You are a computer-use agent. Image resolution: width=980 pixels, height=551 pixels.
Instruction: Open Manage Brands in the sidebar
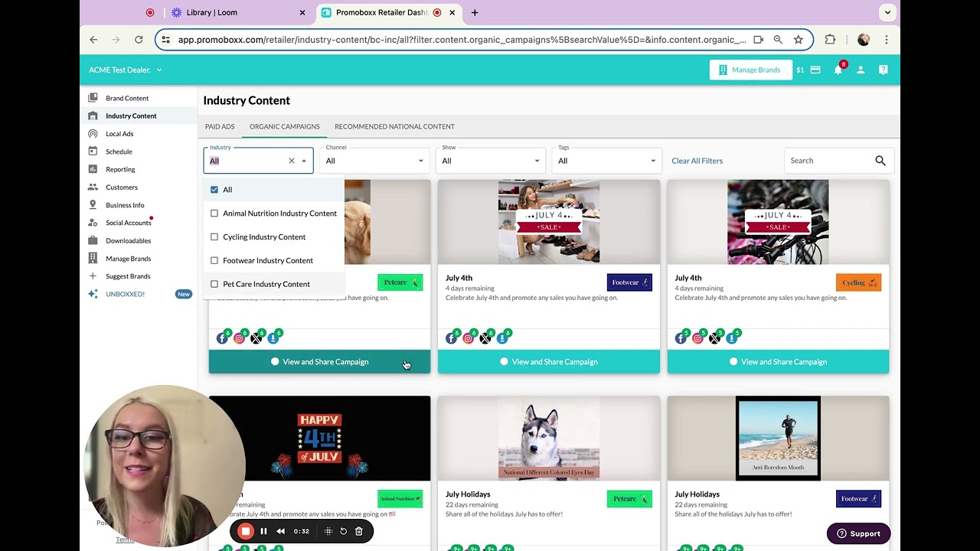[138, 259]
